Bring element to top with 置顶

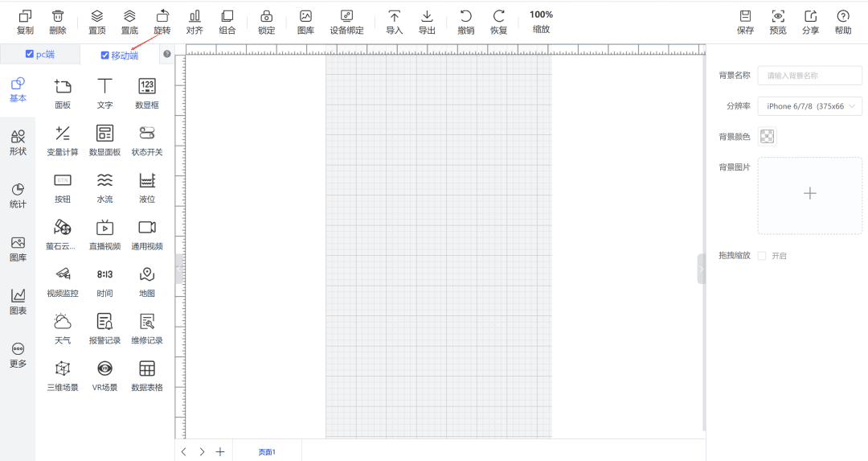coord(97,23)
